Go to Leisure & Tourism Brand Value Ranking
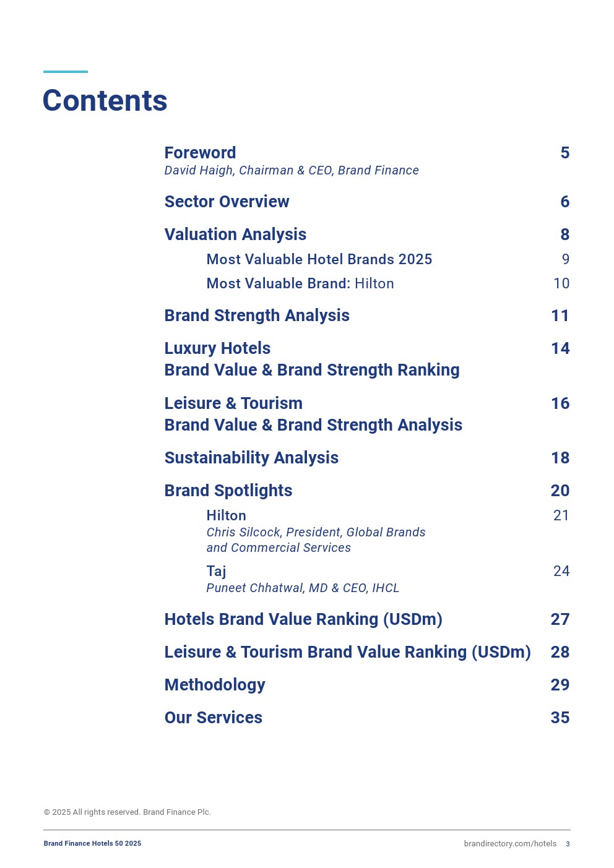Screen dimensions: 614x868 tap(347, 652)
